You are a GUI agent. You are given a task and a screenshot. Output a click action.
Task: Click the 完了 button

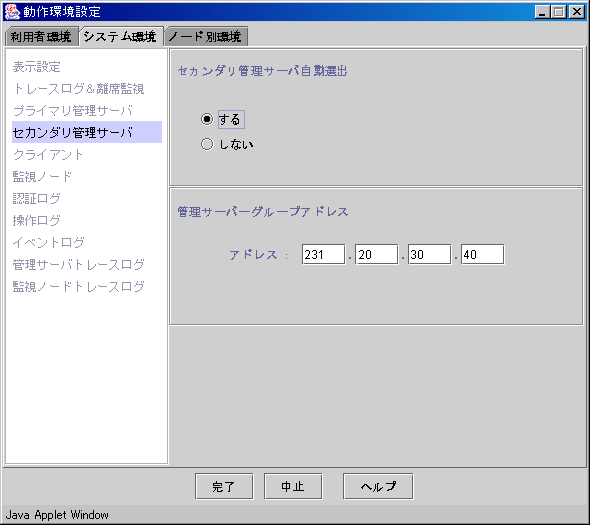click(x=224, y=486)
